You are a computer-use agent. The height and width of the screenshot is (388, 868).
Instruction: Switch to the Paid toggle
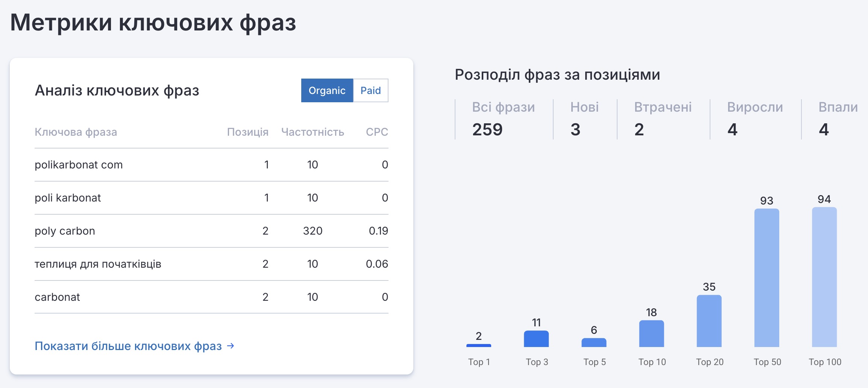coord(370,91)
